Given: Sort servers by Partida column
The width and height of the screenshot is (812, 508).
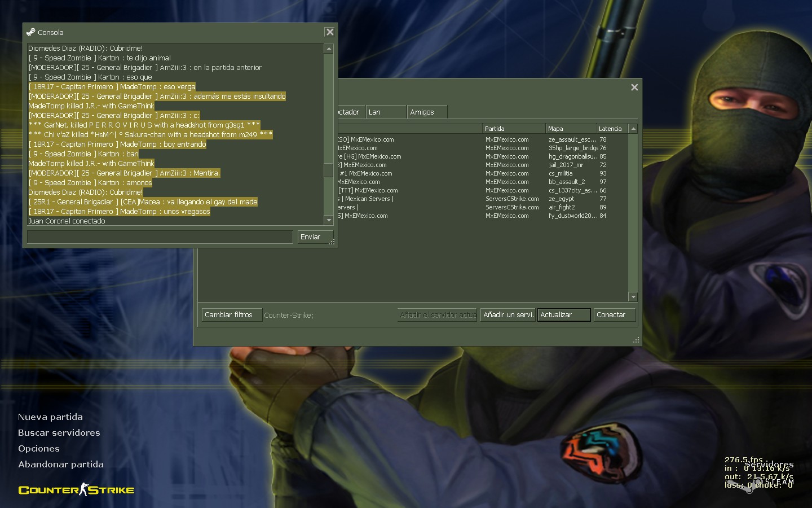Looking at the screenshot, I should pos(514,129).
